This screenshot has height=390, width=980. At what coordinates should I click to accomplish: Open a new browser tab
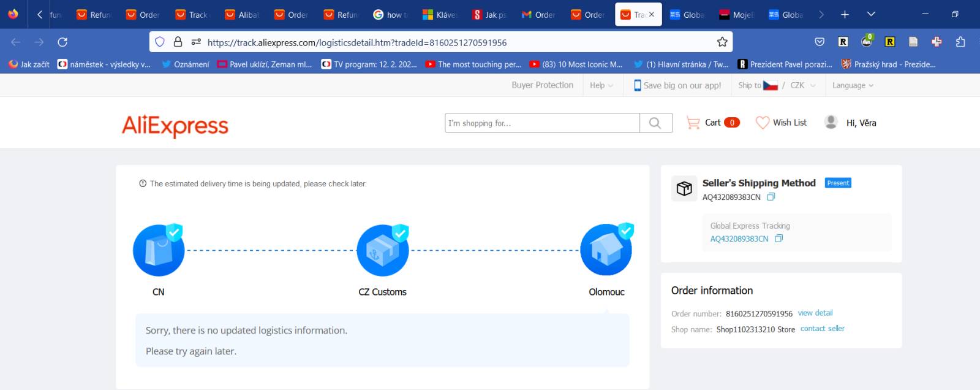point(845,14)
